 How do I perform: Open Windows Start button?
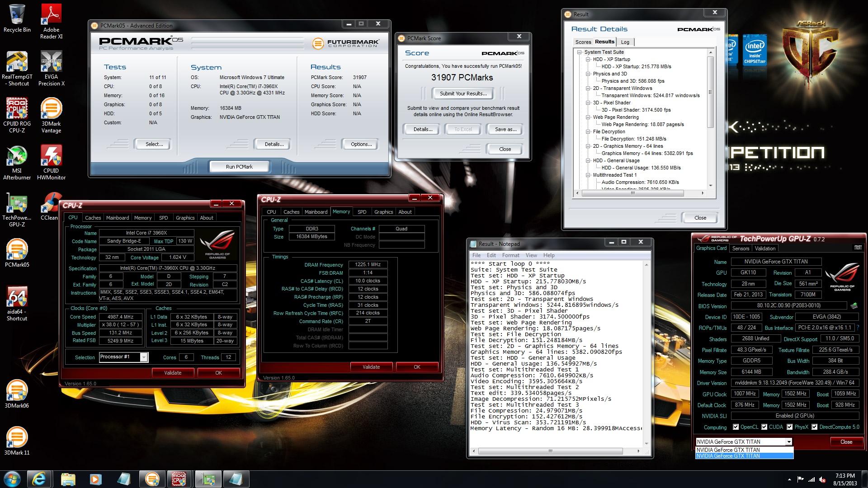(11, 479)
